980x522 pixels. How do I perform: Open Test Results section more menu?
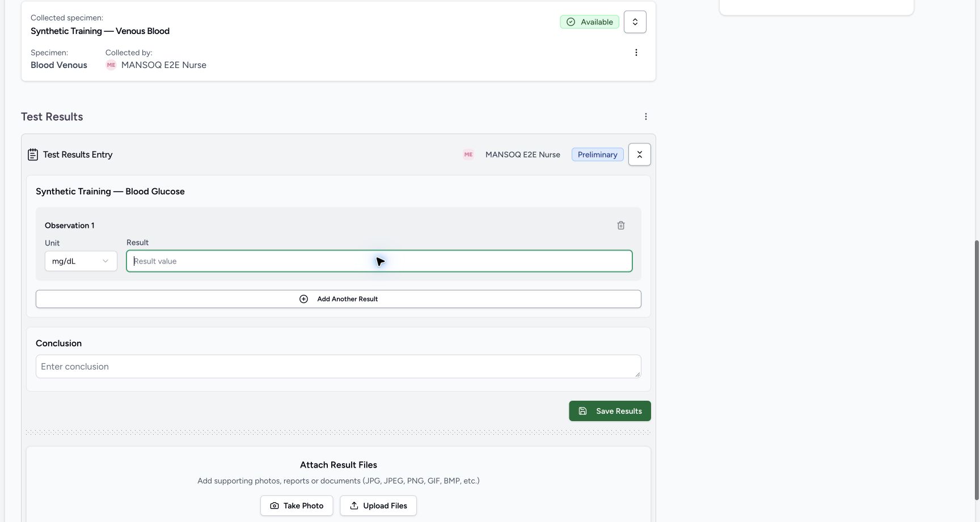645,117
